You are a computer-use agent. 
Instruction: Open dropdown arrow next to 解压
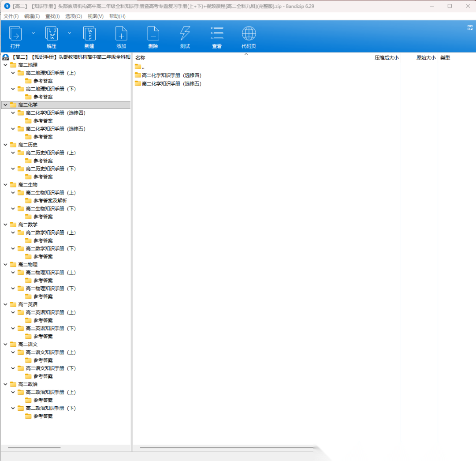pos(69,33)
